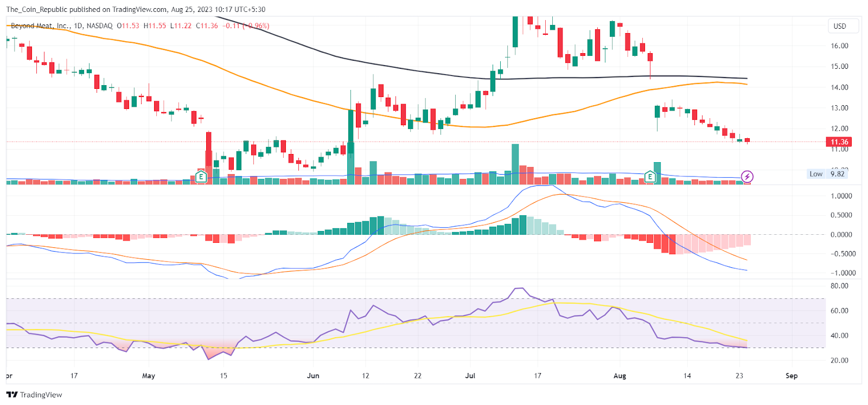Click the 13.00 price axis label
This screenshot has width=868, height=405.
(840, 108)
